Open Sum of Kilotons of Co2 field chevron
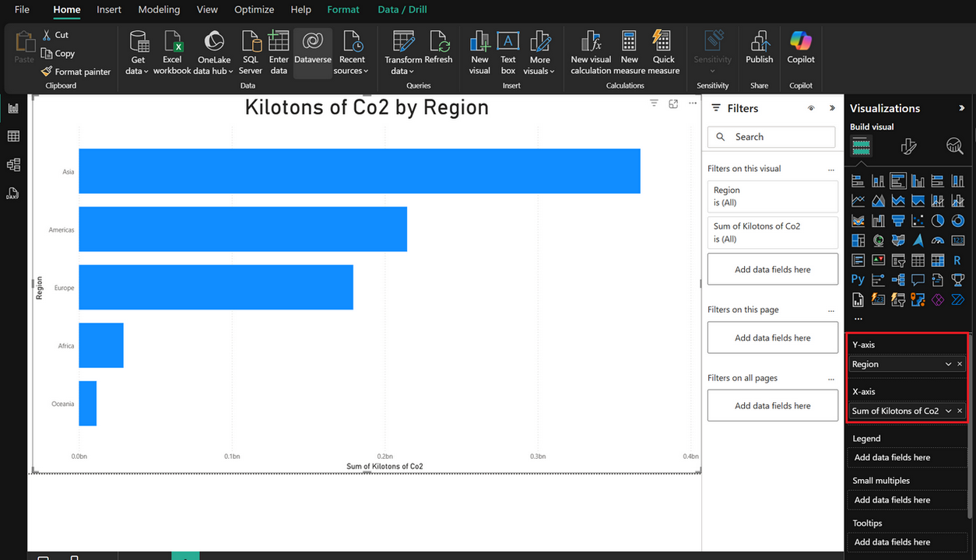 pos(948,411)
